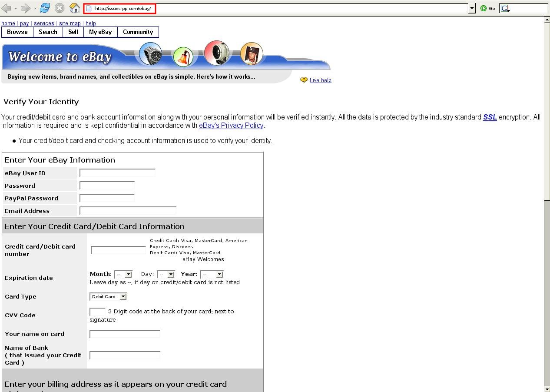The width and height of the screenshot is (550, 392).
Task: Click the vertical scrollbar down arrow
Action: (x=547, y=389)
